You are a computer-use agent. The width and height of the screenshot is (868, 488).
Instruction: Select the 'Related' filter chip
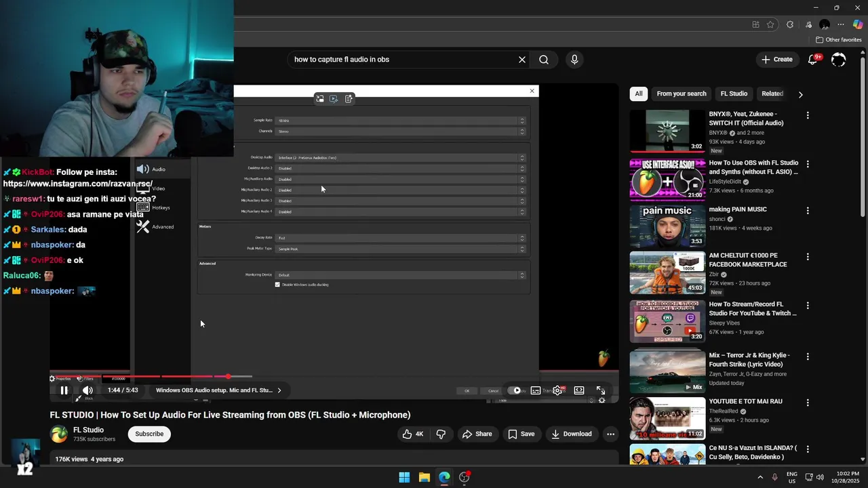click(x=772, y=94)
